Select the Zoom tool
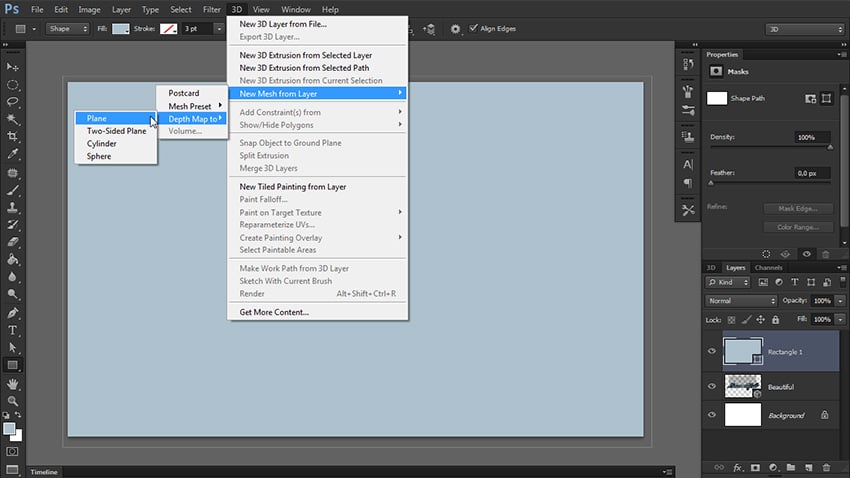Image resolution: width=850 pixels, height=478 pixels. tap(13, 400)
